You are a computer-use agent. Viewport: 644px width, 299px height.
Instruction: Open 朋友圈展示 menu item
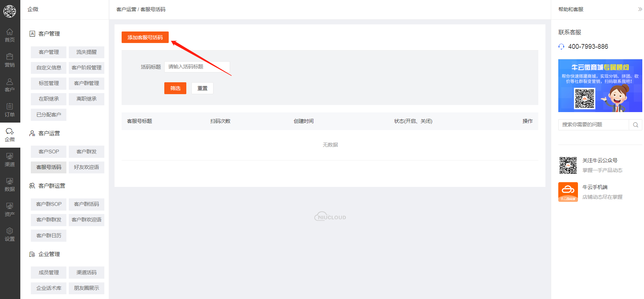pos(86,288)
